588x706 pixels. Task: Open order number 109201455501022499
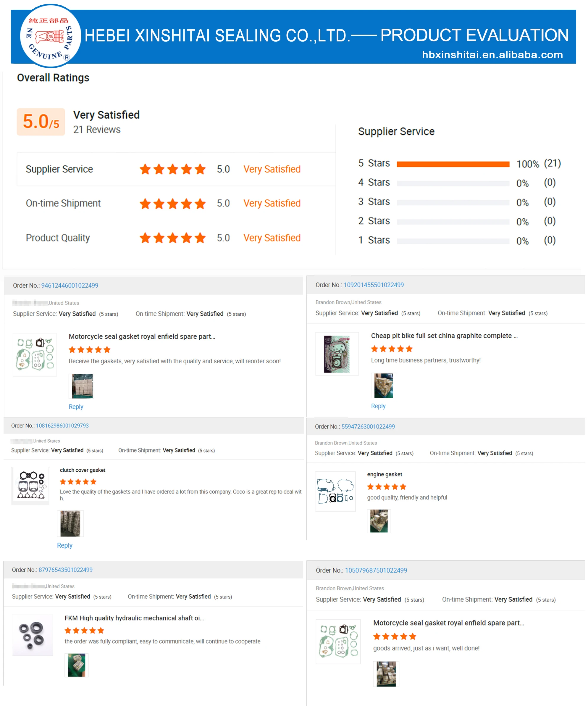click(373, 285)
